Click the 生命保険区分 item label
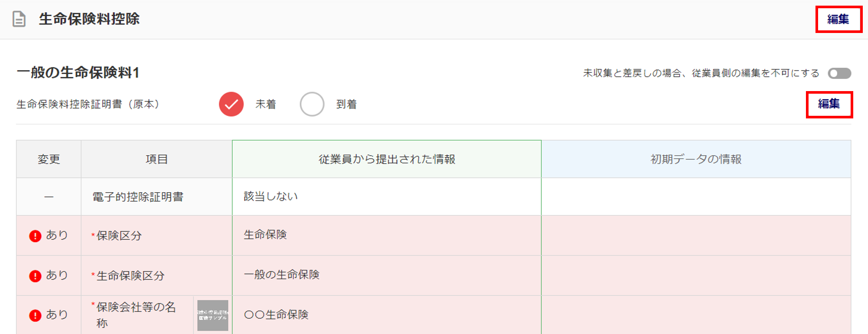This screenshot has width=868, height=334. (130, 276)
